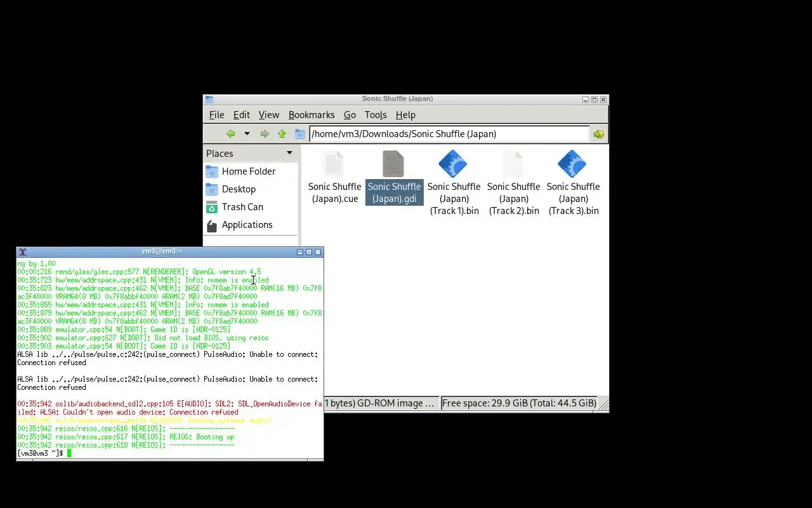
Task: Click the location path input field
Action: pos(449,134)
